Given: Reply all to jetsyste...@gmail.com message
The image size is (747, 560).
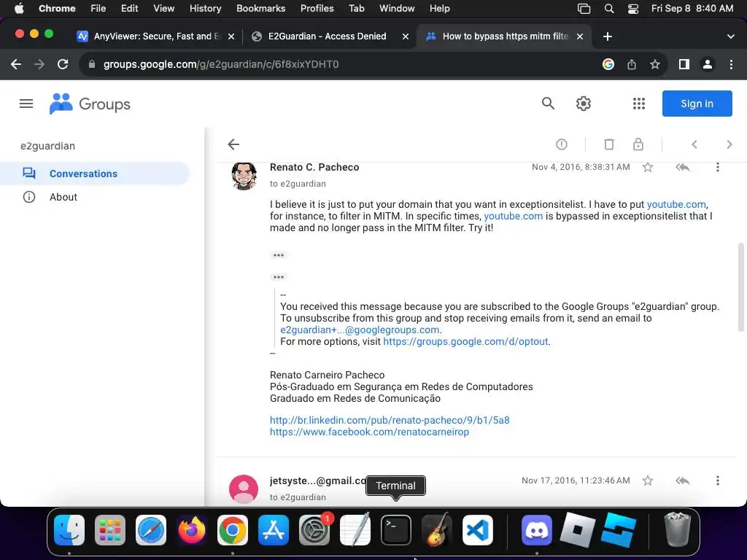Looking at the screenshot, I should [x=683, y=481].
